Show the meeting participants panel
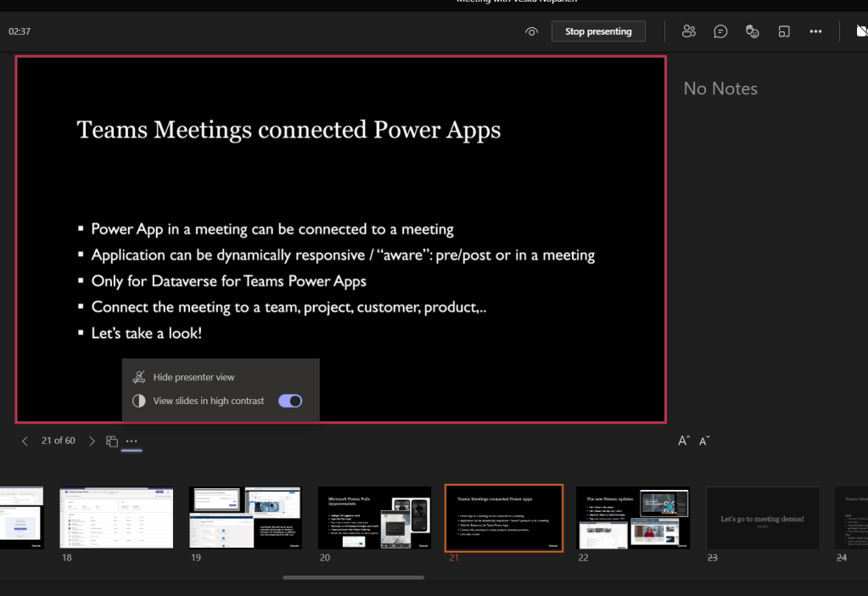 (x=689, y=31)
